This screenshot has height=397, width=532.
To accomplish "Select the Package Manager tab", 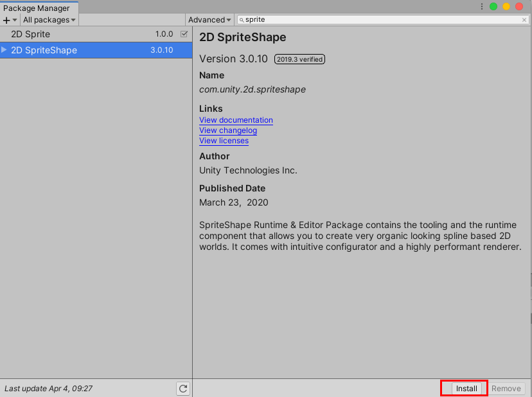I will click(x=39, y=8).
